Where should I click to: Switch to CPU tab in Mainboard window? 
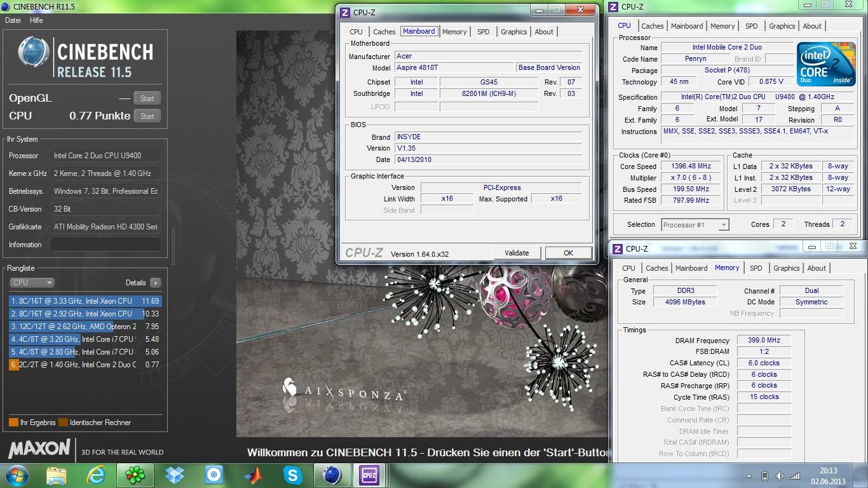pos(356,32)
